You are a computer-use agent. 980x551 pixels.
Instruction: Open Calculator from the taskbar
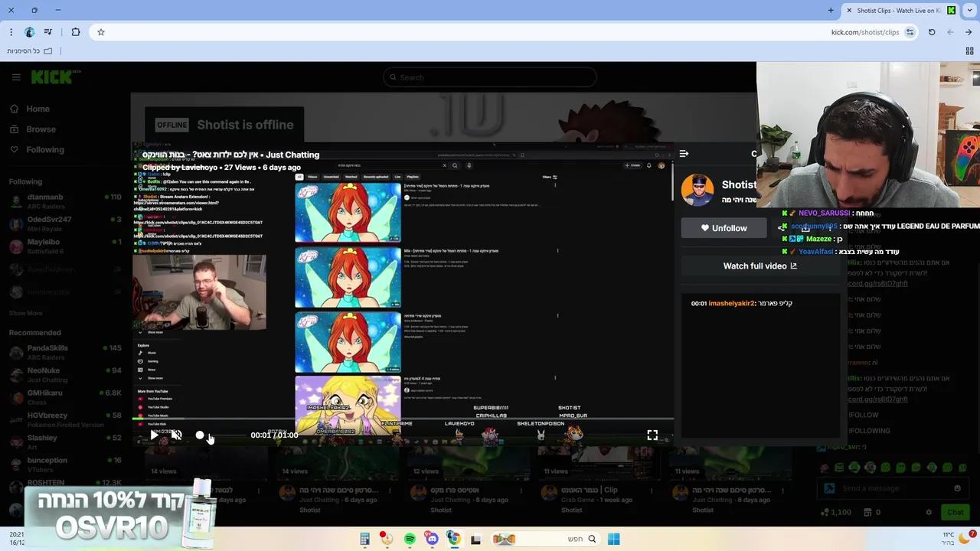coord(364,539)
